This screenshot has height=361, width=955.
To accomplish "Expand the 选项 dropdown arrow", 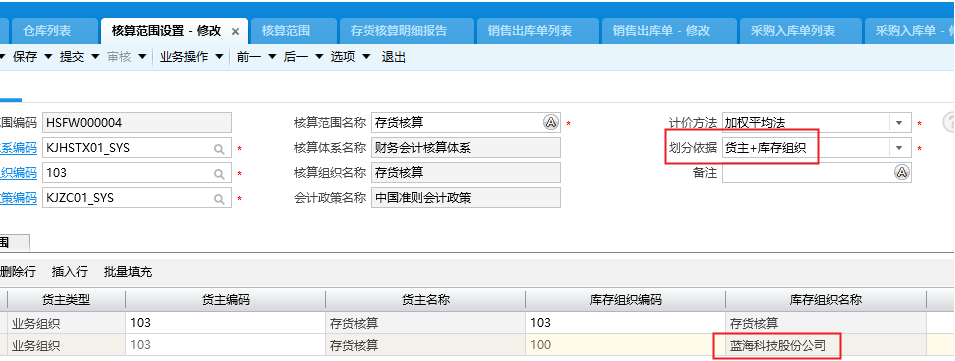I will tap(366, 57).
